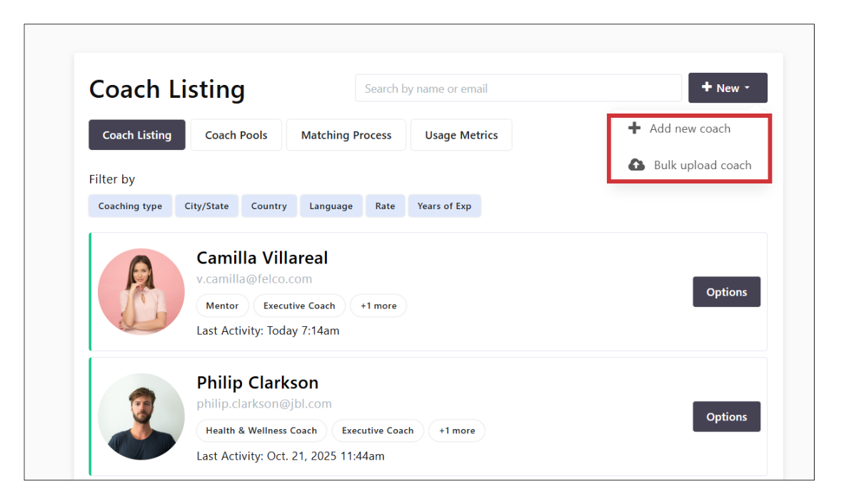Image resolution: width=844 pixels, height=504 pixels.
Task: Filter by Years of Exp
Action: [x=444, y=206]
